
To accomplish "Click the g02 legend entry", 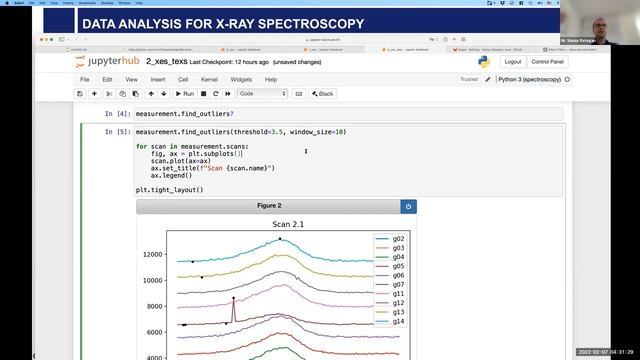I will tap(390, 239).
